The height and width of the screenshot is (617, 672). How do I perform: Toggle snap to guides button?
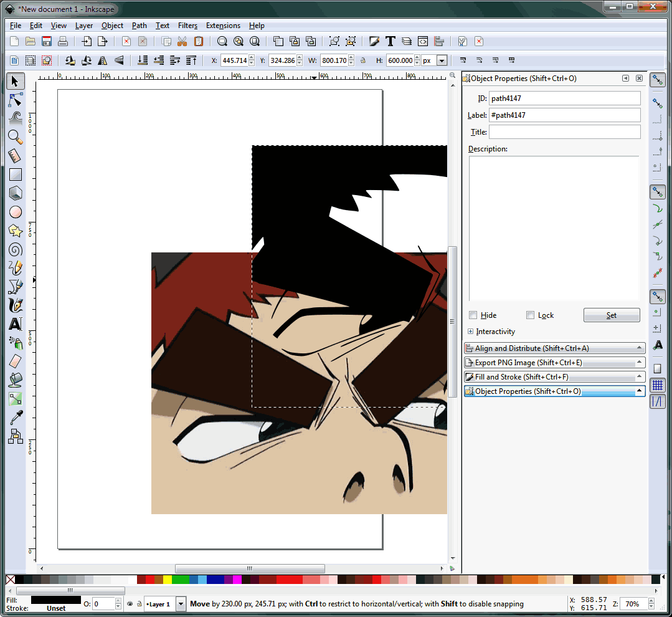[658, 401]
